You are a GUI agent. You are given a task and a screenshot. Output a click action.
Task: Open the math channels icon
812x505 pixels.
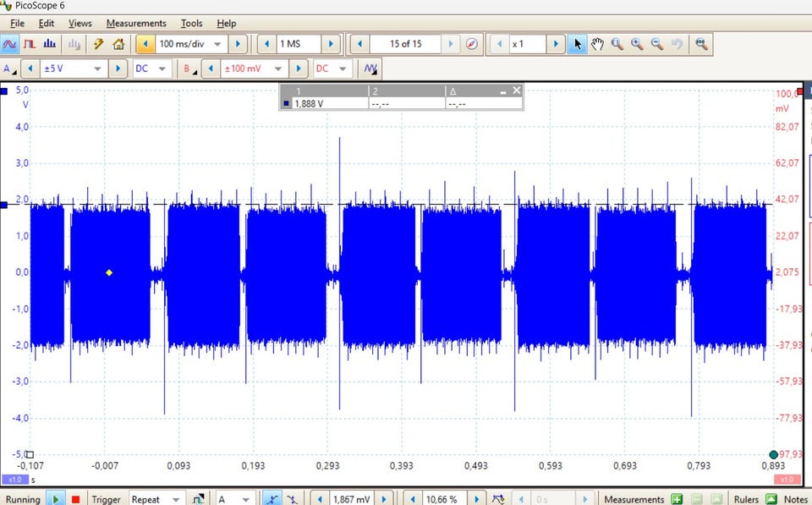(370, 69)
